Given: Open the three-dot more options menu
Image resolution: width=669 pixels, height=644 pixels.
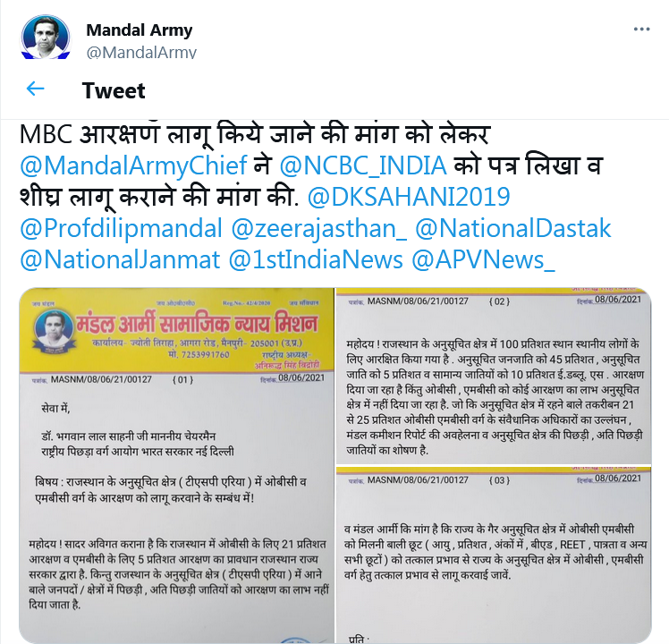Looking at the screenshot, I should (641, 29).
